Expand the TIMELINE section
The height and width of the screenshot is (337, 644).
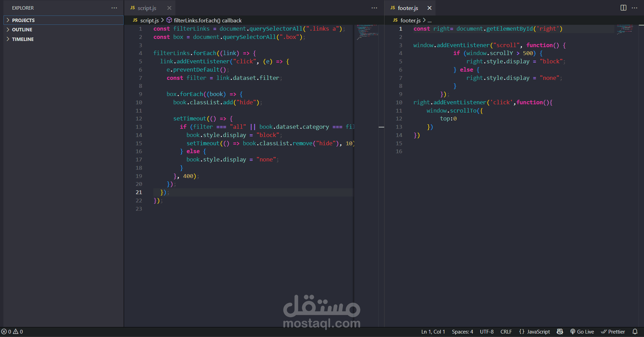(23, 39)
